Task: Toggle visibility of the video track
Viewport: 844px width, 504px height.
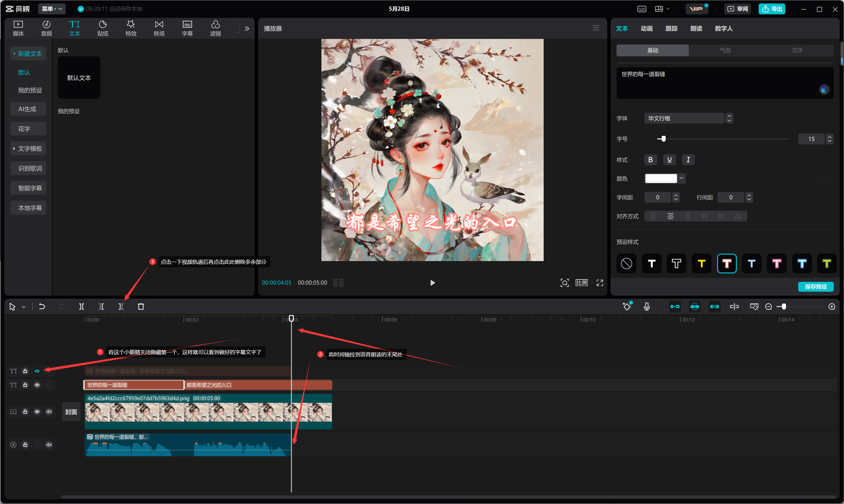Action: pos(37,412)
